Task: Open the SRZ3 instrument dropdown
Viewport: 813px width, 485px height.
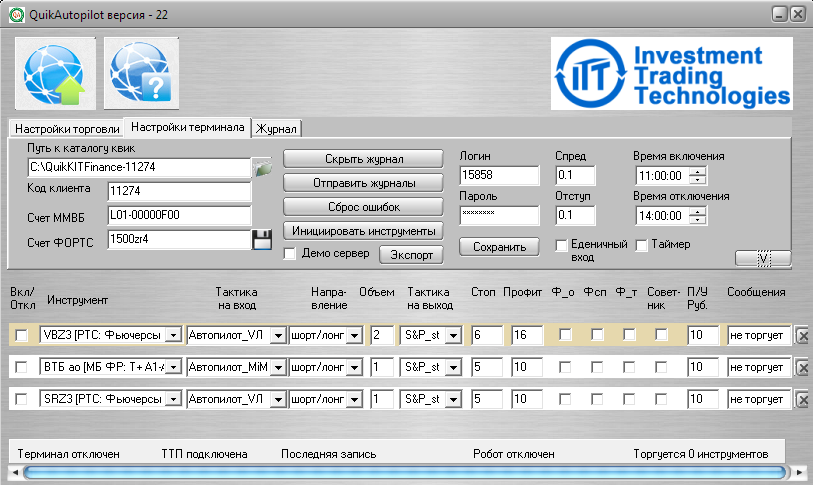Action: click(x=173, y=400)
